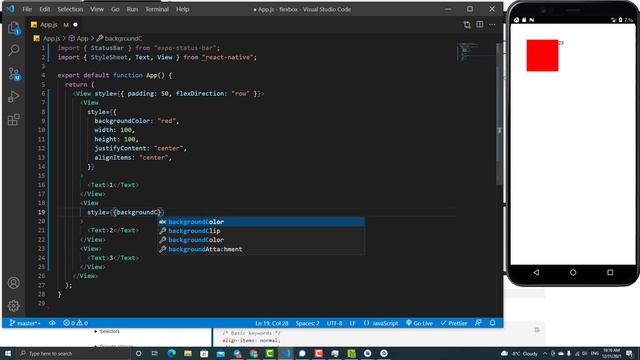Open the Accounts menu icon
Screen dimensions: 640x360
tap(13, 283)
